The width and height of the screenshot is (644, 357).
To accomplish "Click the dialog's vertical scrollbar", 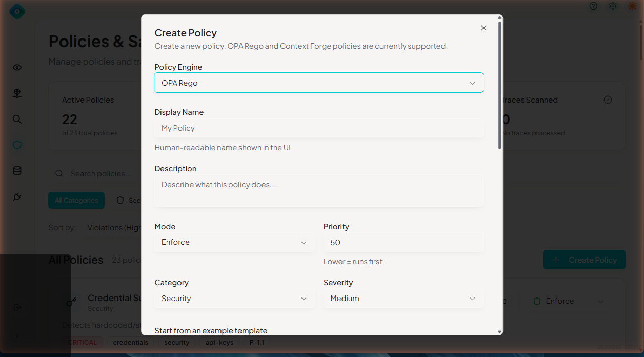I will point(500,85).
